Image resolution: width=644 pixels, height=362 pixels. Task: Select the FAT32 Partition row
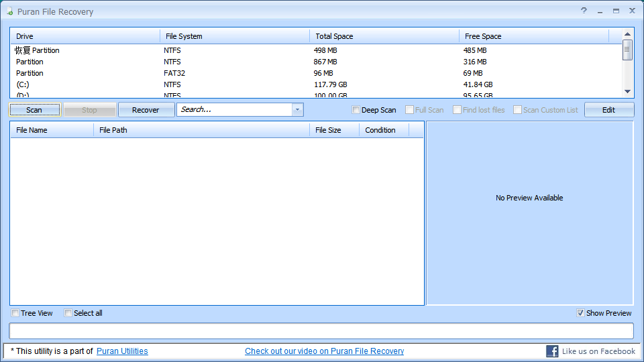pyautogui.click(x=316, y=73)
